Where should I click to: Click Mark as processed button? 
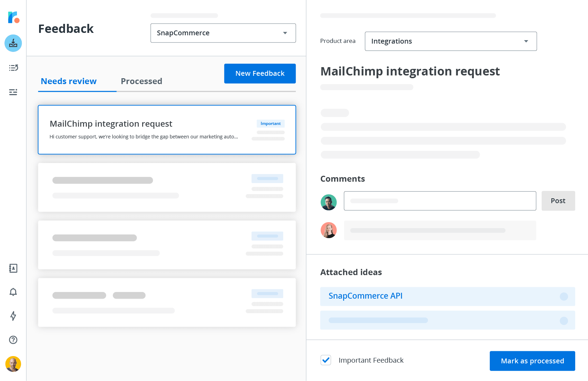[532, 361]
